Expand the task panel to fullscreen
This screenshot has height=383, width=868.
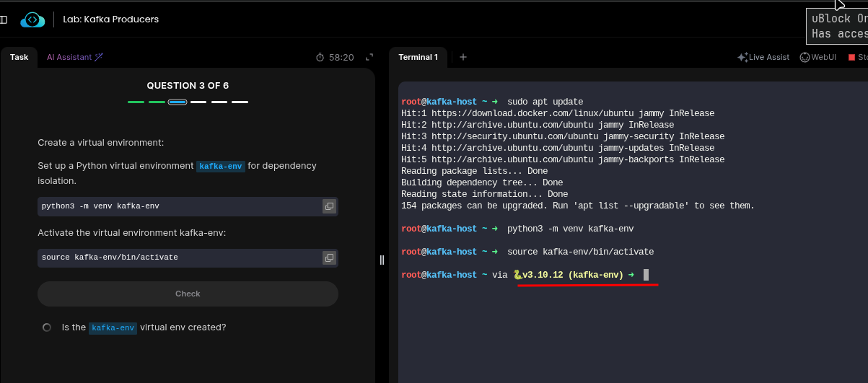(369, 57)
